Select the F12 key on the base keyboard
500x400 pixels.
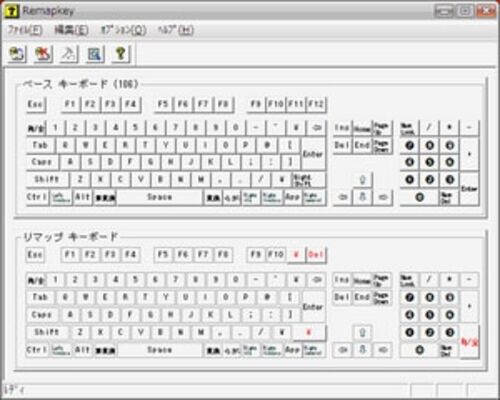[x=316, y=104]
